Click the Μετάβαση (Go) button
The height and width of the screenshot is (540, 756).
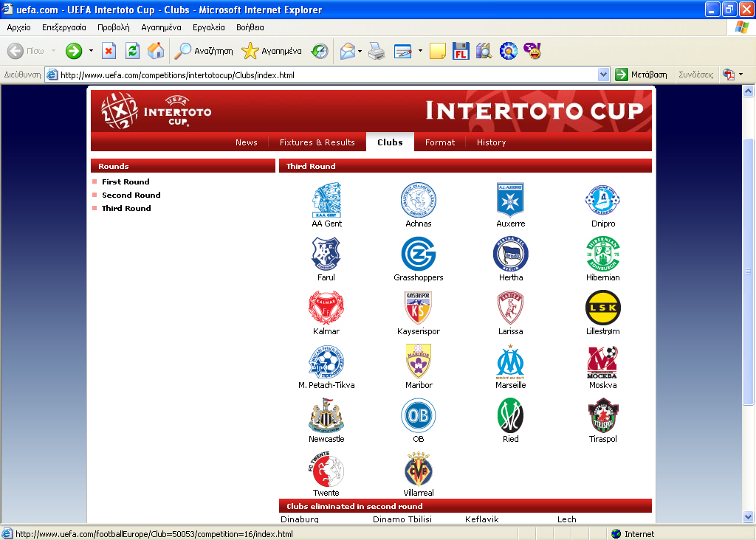(642, 75)
